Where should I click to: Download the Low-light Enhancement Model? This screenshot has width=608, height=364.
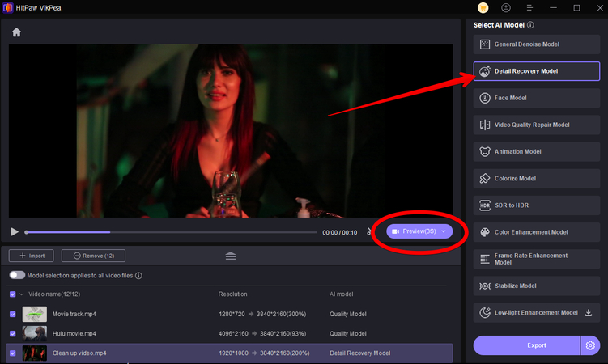[x=589, y=312]
